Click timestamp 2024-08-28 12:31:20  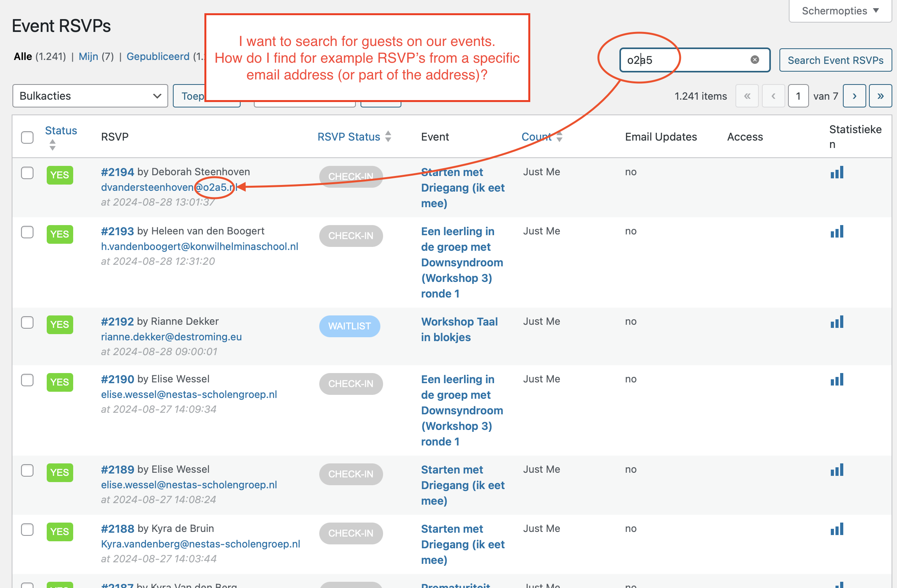pyautogui.click(x=158, y=261)
